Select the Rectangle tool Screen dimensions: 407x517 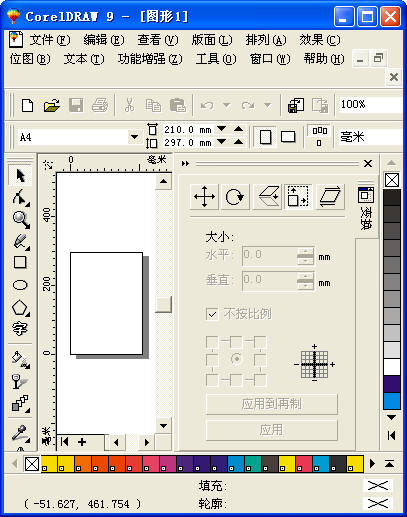pyautogui.click(x=20, y=262)
